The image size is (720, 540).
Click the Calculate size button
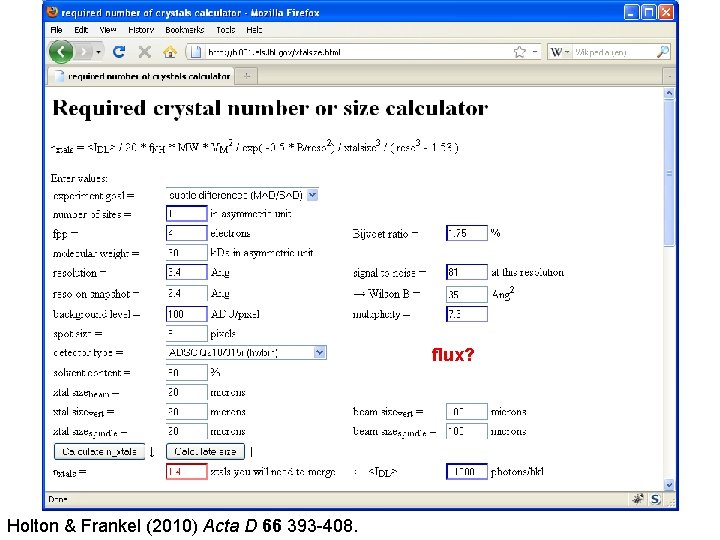205,452
